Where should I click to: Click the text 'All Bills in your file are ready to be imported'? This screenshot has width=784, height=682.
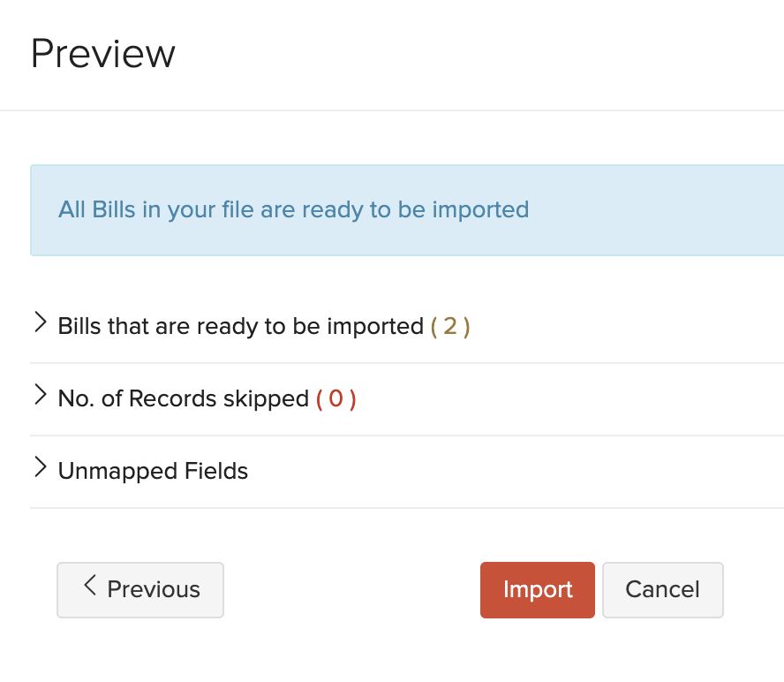[x=292, y=209]
